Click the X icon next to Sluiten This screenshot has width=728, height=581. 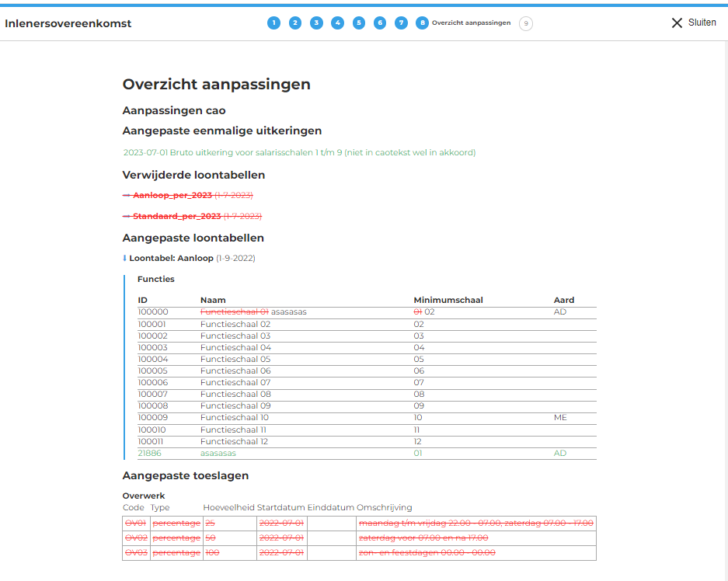click(x=677, y=23)
